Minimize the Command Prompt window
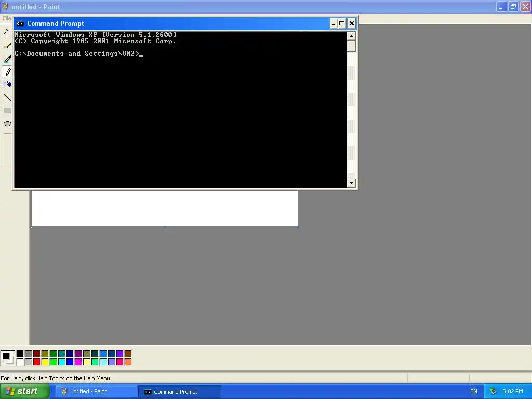Image resolution: width=532 pixels, height=399 pixels. tap(333, 23)
